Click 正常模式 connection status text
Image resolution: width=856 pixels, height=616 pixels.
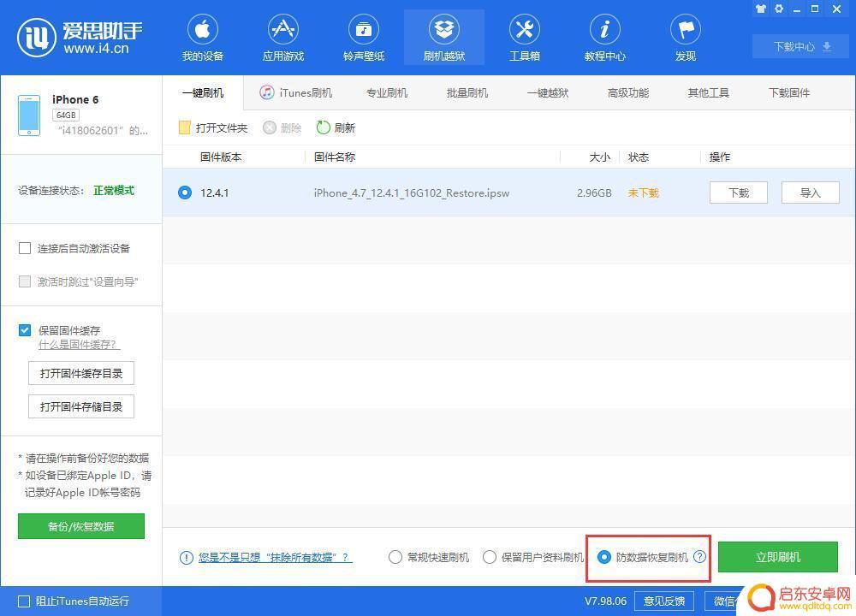114,191
